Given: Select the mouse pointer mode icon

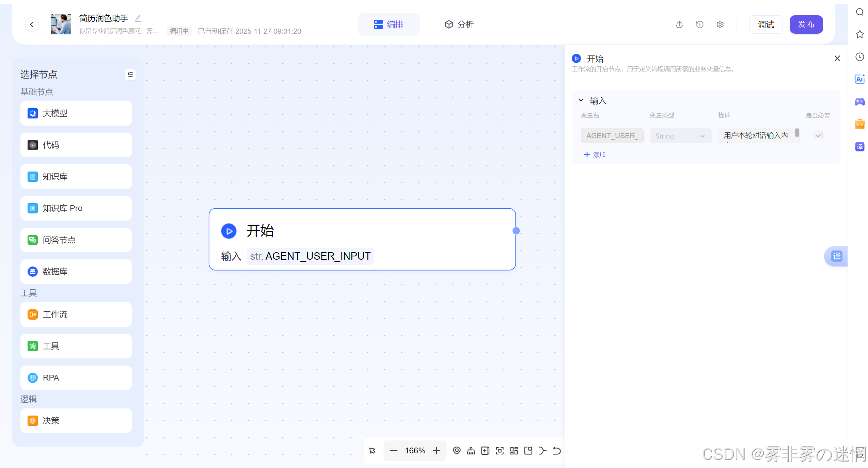Looking at the screenshot, I should [373, 451].
